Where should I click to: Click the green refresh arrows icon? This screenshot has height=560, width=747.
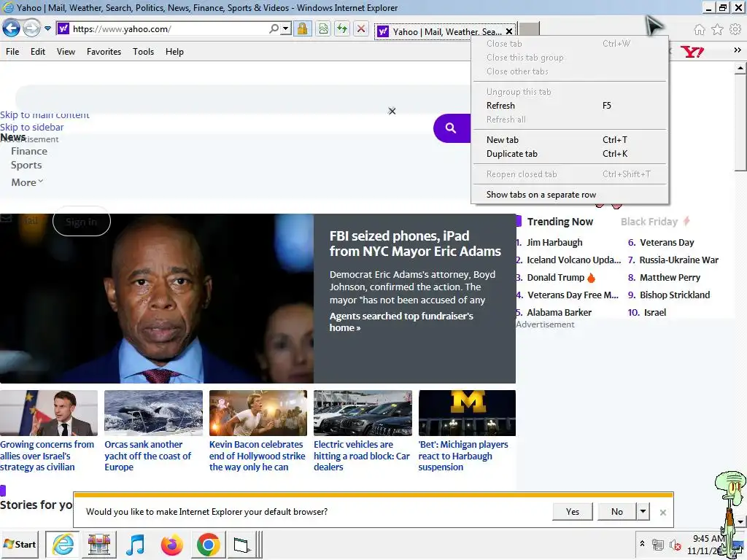coord(341,28)
